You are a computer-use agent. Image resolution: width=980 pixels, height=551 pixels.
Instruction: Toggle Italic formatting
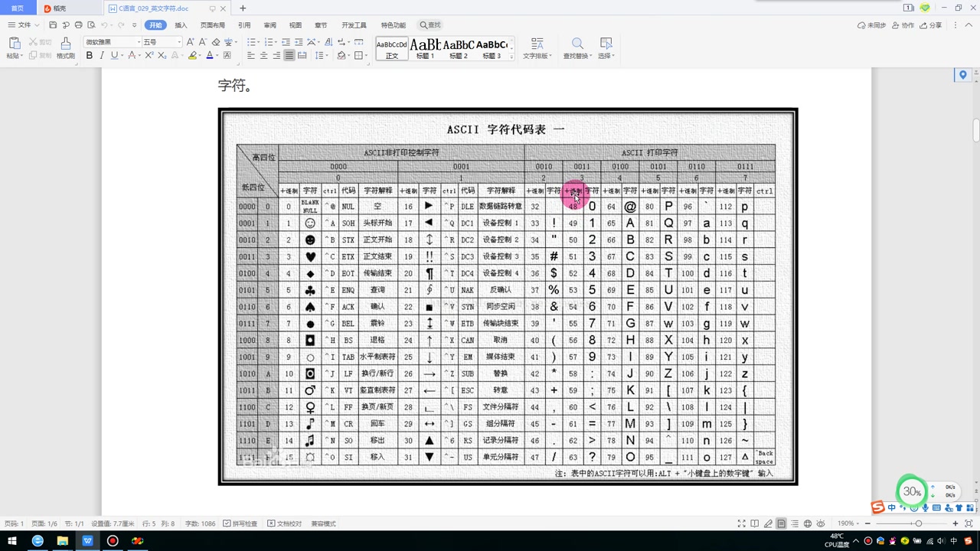(x=101, y=55)
